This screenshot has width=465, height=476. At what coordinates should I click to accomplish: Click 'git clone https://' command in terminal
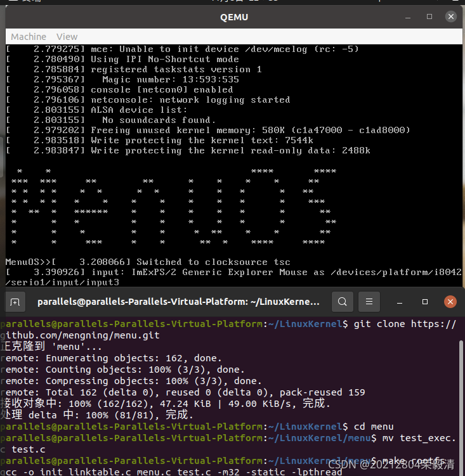(405, 324)
